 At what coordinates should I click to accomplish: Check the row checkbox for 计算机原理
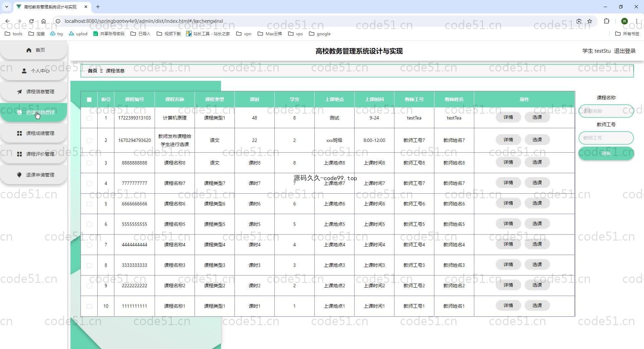(89, 118)
